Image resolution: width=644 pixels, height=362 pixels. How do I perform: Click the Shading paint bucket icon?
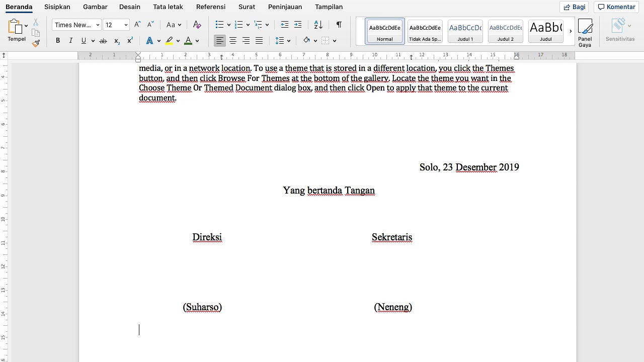tap(306, 41)
